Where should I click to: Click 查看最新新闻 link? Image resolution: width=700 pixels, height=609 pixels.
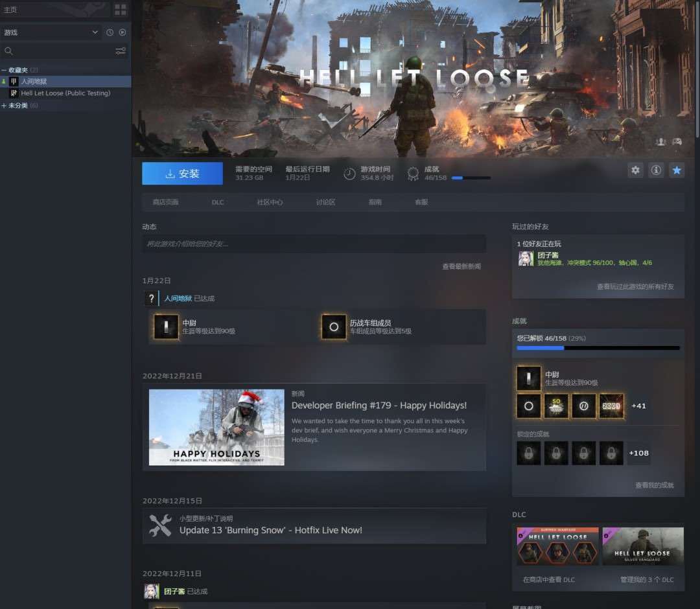(461, 266)
